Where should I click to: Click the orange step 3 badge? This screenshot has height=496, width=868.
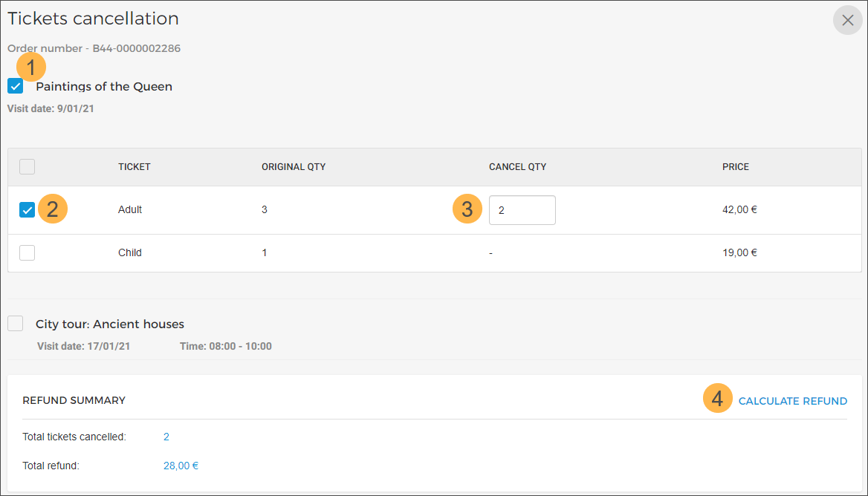(467, 209)
